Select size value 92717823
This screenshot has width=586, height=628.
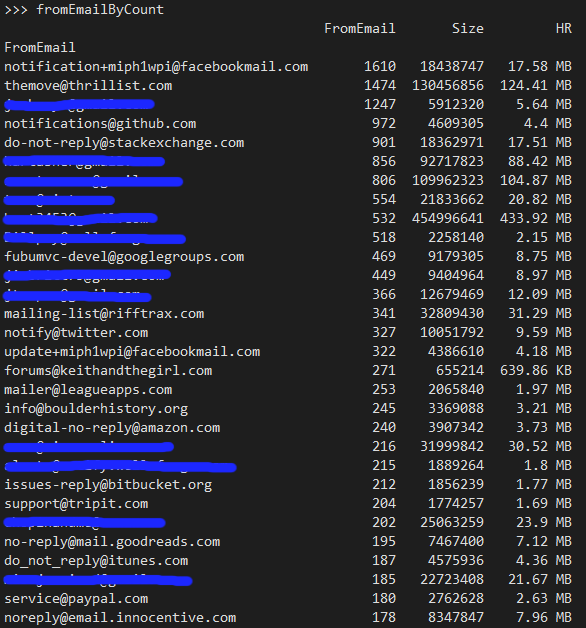click(452, 162)
